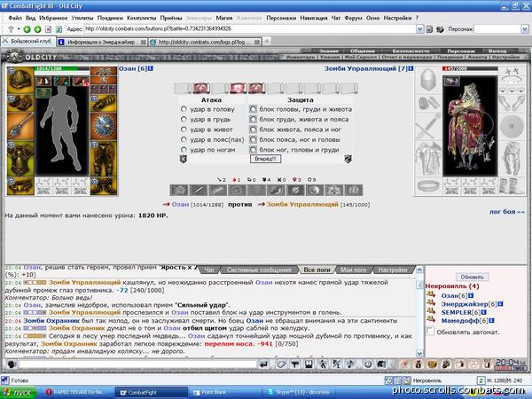The width and height of the screenshot is (532, 399).
Task: Use the second combat technique icon
Action: [x=199, y=190]
